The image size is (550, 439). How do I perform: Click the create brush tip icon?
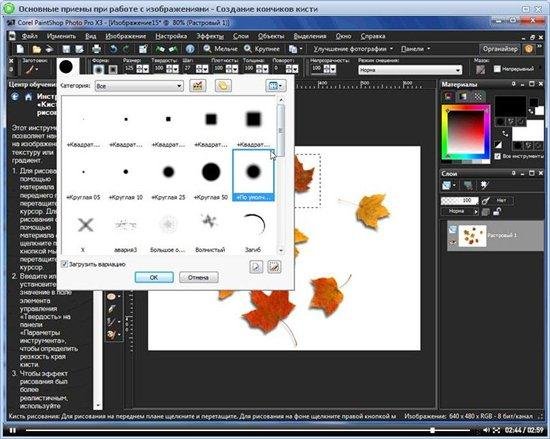click(256, 267)
